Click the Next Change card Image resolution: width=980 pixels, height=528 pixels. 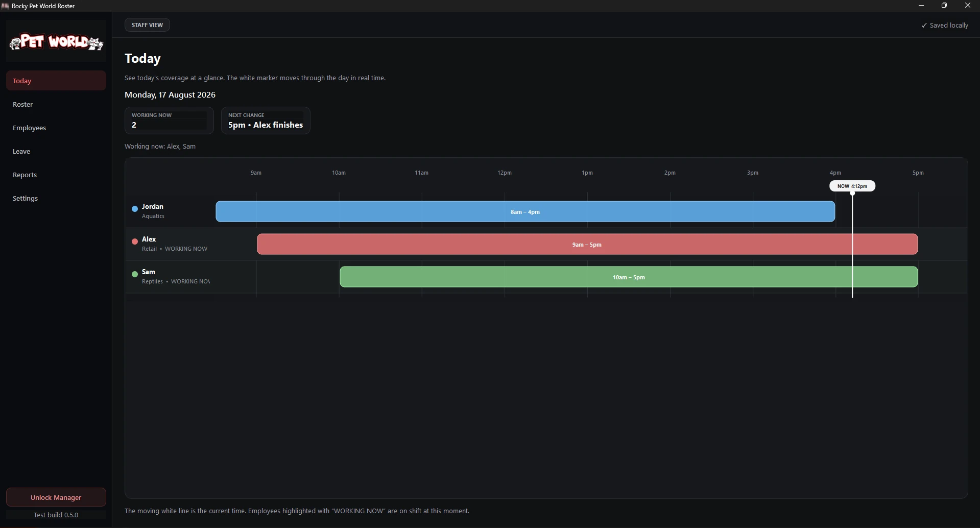click(x=266, y=121)
